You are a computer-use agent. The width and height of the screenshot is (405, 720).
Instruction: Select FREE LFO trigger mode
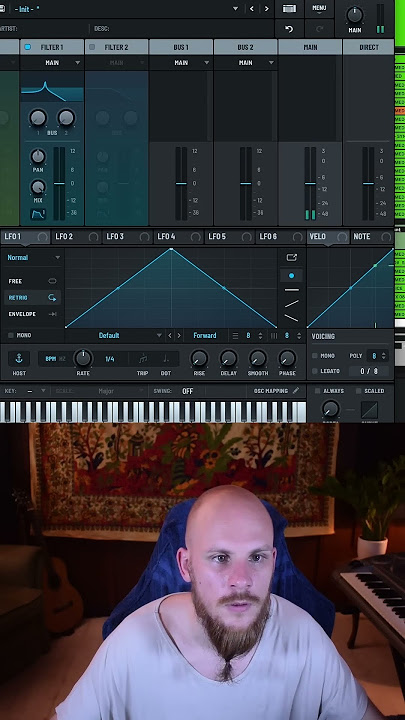coord(32,281)
